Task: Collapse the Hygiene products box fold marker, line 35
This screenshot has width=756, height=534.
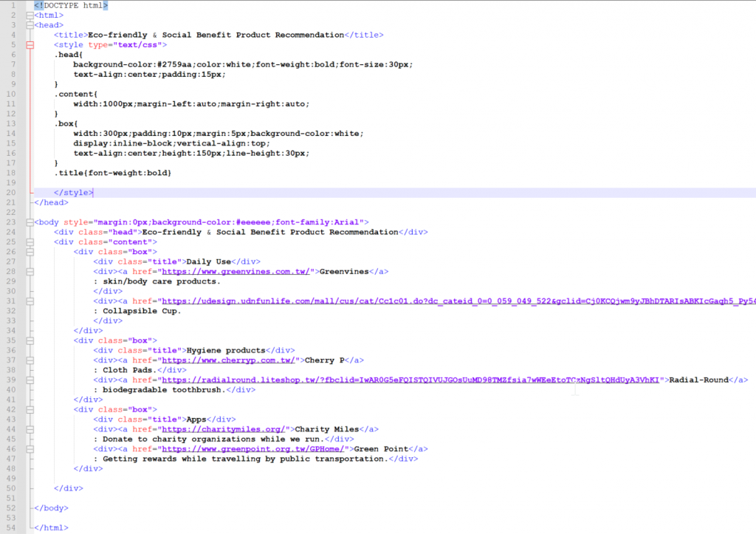Action: [x=30, y=340]
